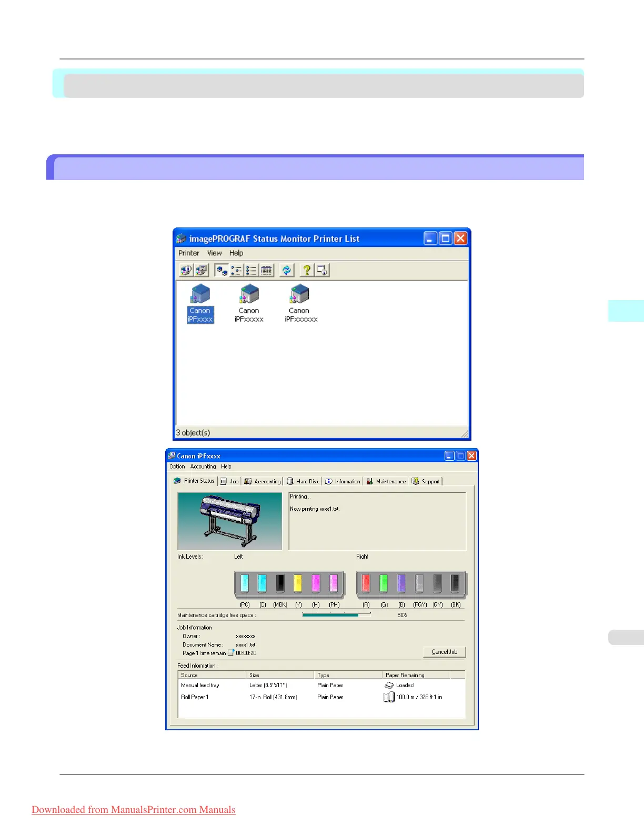Select the Manual feed tray row
The height and width of the screenshot is (834, 644).
click(x=322, y=685)
